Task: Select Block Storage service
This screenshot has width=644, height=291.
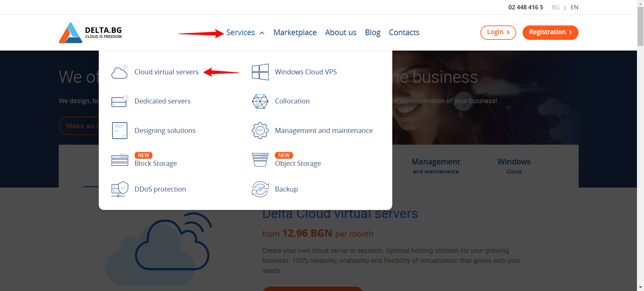Action: click(156, 163)
